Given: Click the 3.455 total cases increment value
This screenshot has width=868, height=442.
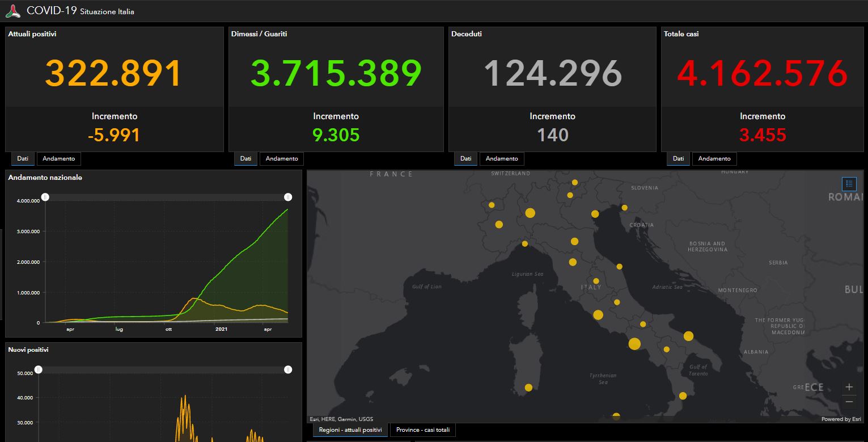Looking at the screenshot, I should tap(763, 135).
